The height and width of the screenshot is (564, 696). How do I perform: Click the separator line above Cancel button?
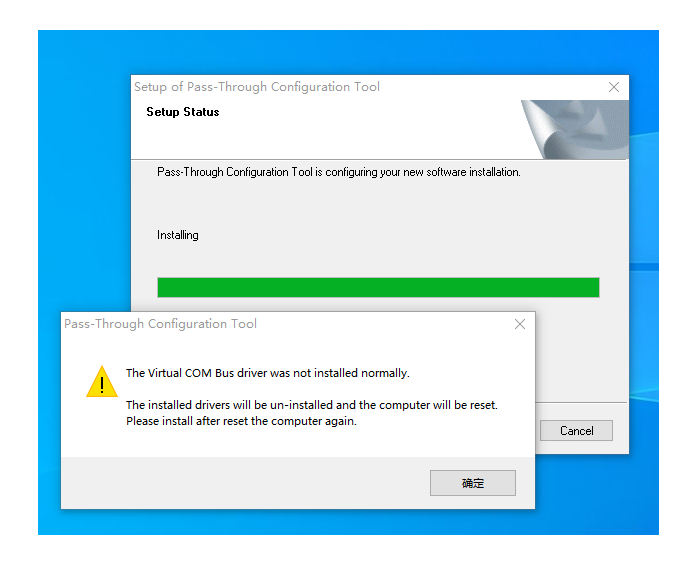point(581,402)
